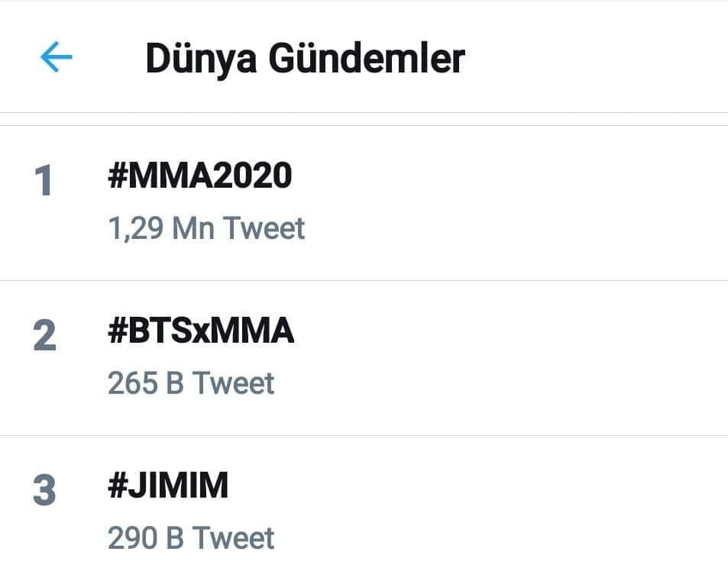Image resolution: width=728 pixels, height=587 pixels.
Task: Click the word Tweet under #JIMIM
Action: click(233, 538)
